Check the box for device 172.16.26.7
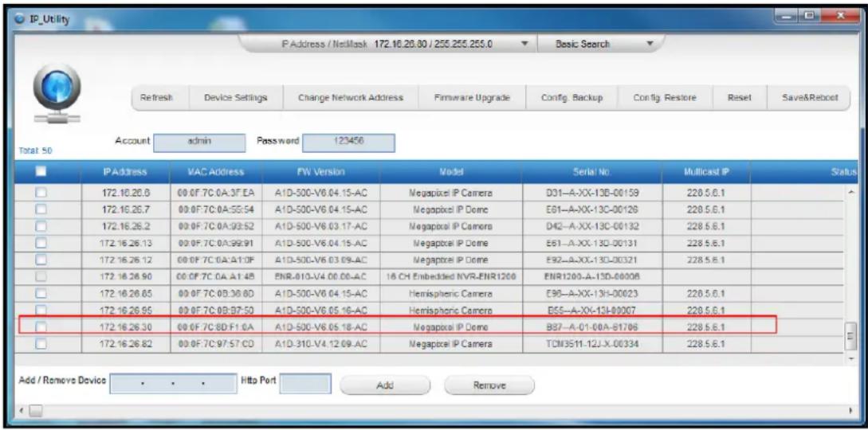 click(x=41, y=209)
